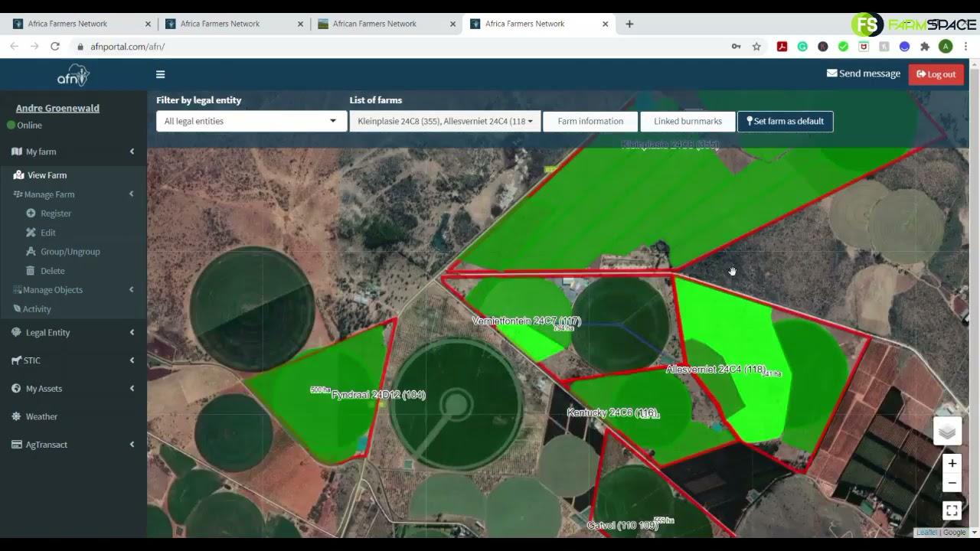Viewport: 980px width, 551px height.
Task: Click the Kentucky 24C6 (116) farm label
Action: click(612, 412)
